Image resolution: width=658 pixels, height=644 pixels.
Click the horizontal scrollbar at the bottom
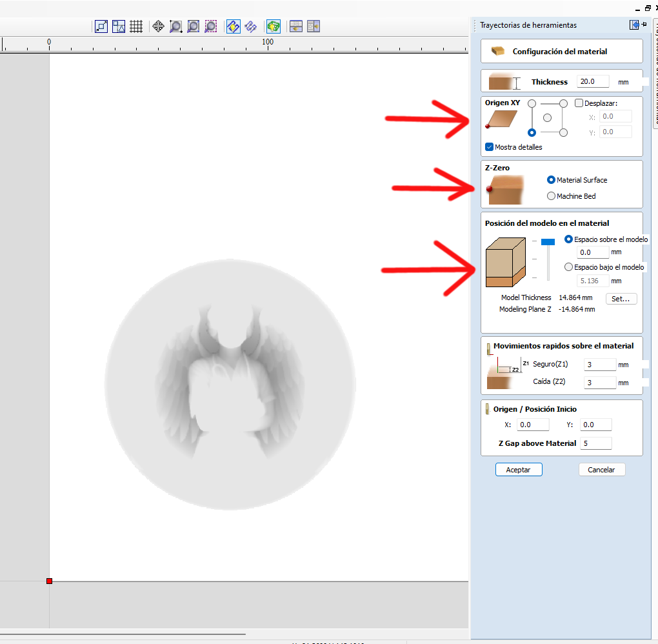tap(123, 634)
